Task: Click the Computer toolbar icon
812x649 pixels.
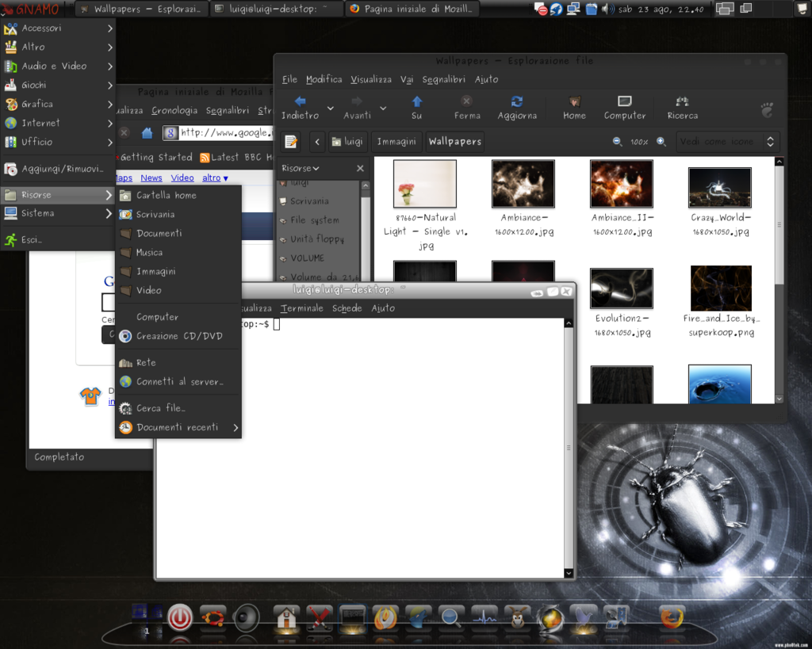Action: tap(625, 102)
